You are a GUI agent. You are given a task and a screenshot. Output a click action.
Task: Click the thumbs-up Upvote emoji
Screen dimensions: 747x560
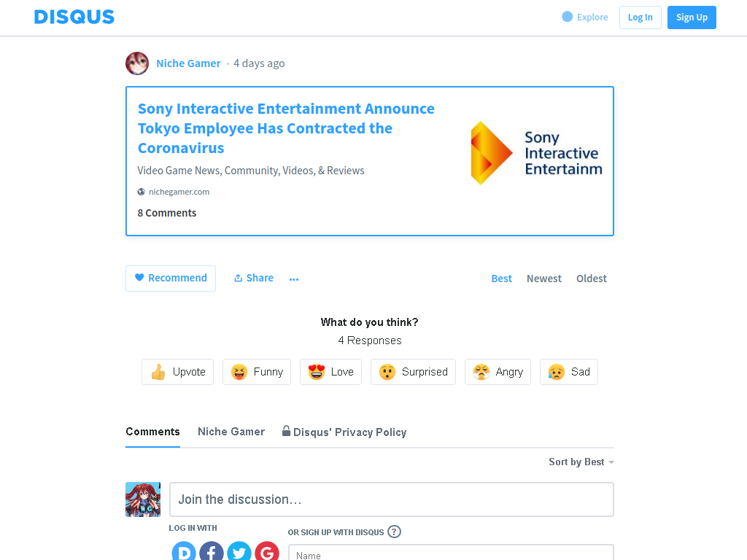158,372
